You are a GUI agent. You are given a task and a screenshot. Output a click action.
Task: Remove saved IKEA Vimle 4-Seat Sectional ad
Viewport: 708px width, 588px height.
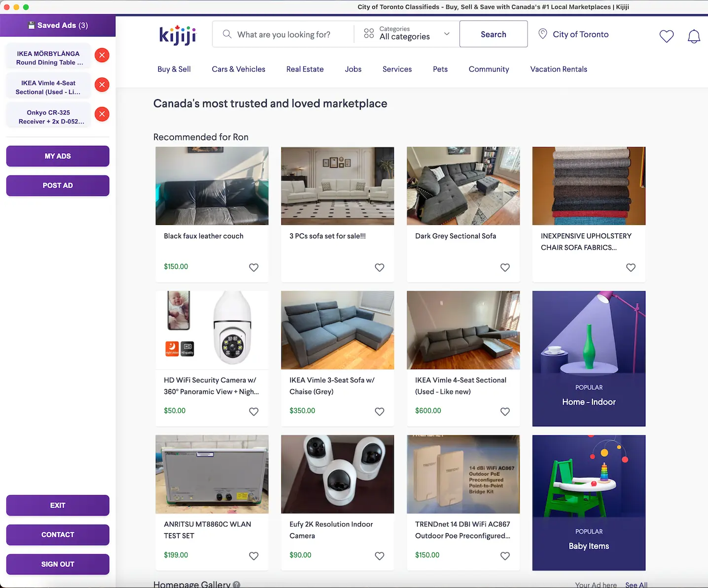click(102, 84)
